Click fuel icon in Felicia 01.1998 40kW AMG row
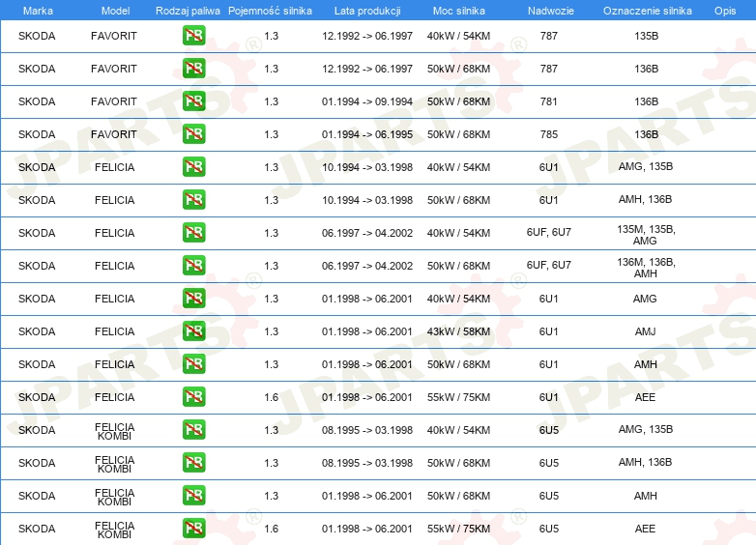Screen dimensions: 756x545 click(x=193, y=299)
